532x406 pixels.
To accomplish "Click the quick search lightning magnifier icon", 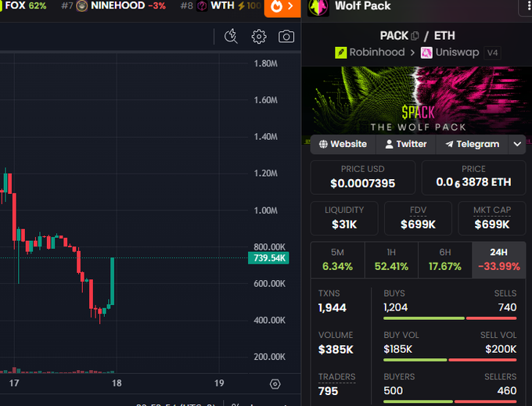I will click(x=231, y=36).
